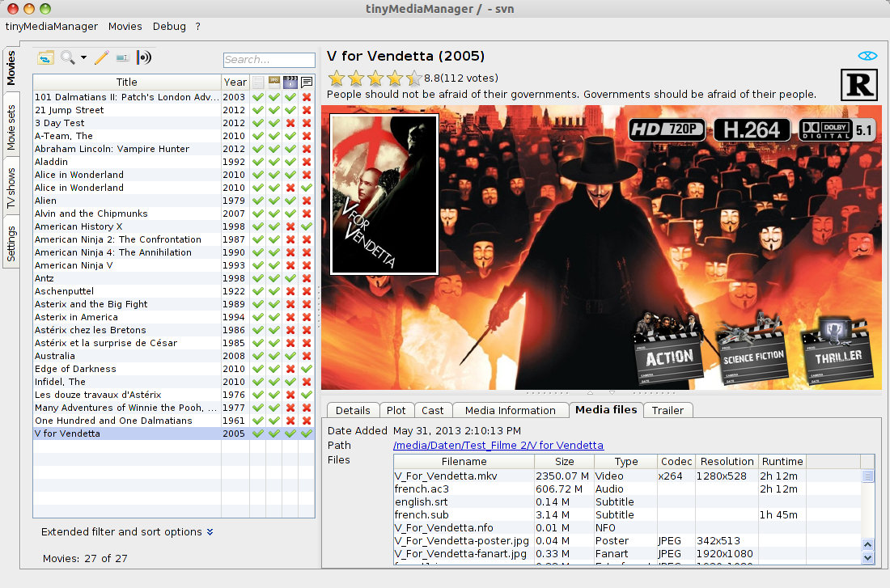Sort files by the Resolution column header

(x=727, y=462)
